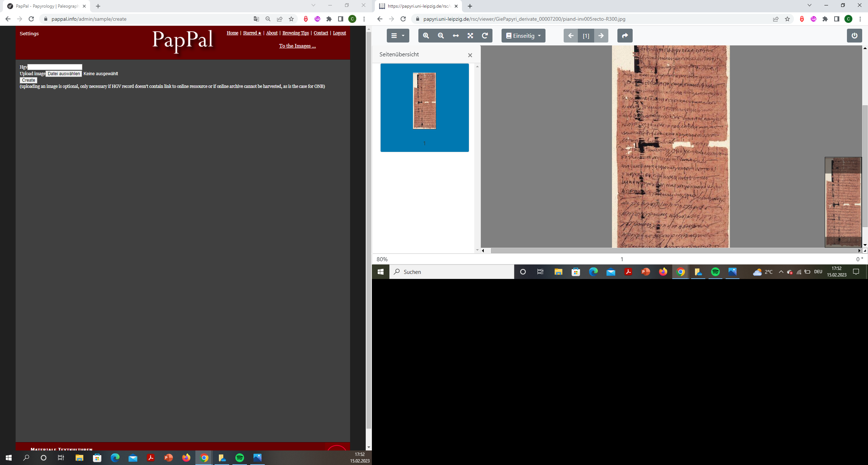Screen dimensions: 868x465
Task: Open Windows Start menu in bottom-left taskbar
Action: (9, 458)
